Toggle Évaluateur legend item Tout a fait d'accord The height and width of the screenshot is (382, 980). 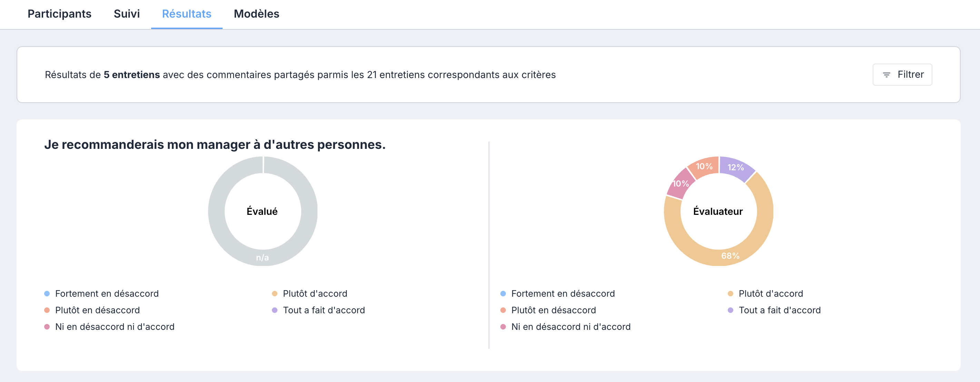point(774,311)
